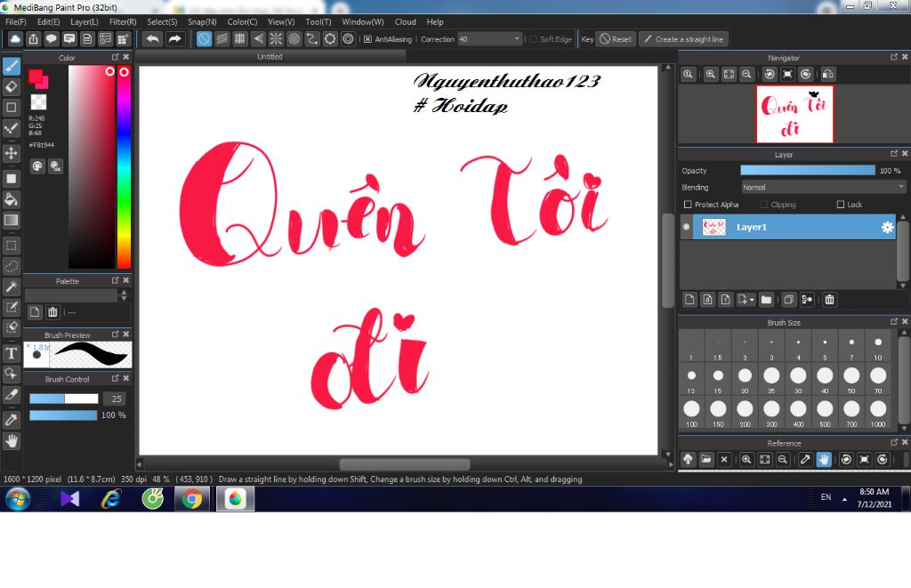Click the Reset snap button
Image resolution: width=911 pixels, height=588 pixels.
pyautogui.click(x=616, y=39)
